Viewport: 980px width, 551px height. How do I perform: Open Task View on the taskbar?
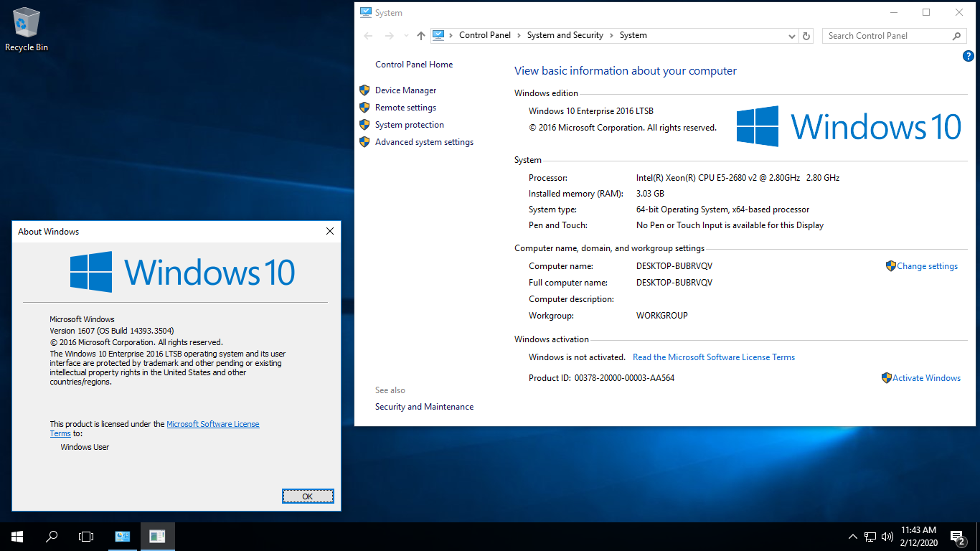coord(86,536)
